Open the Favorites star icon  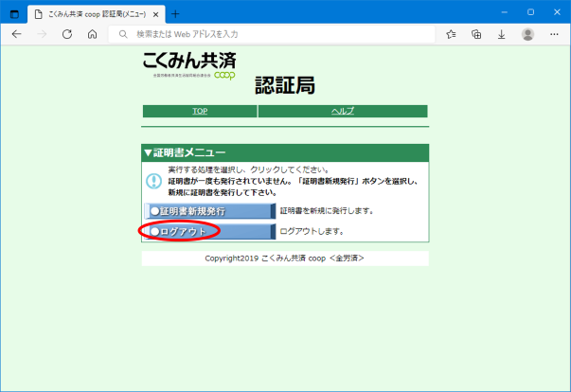(x=451, y=34)
